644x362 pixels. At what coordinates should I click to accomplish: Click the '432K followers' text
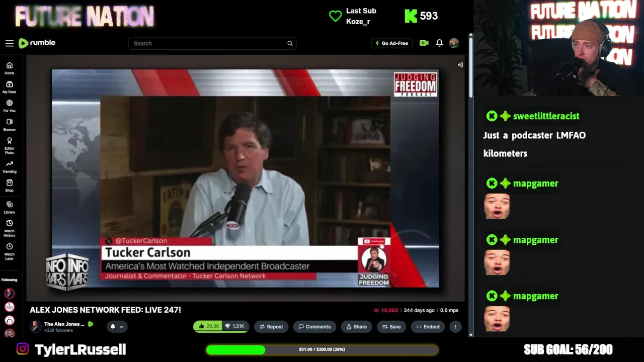coord(58,330)
